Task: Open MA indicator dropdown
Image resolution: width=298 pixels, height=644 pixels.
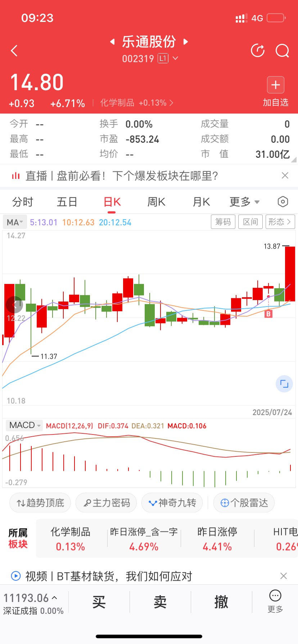Action: coord(14,222)
